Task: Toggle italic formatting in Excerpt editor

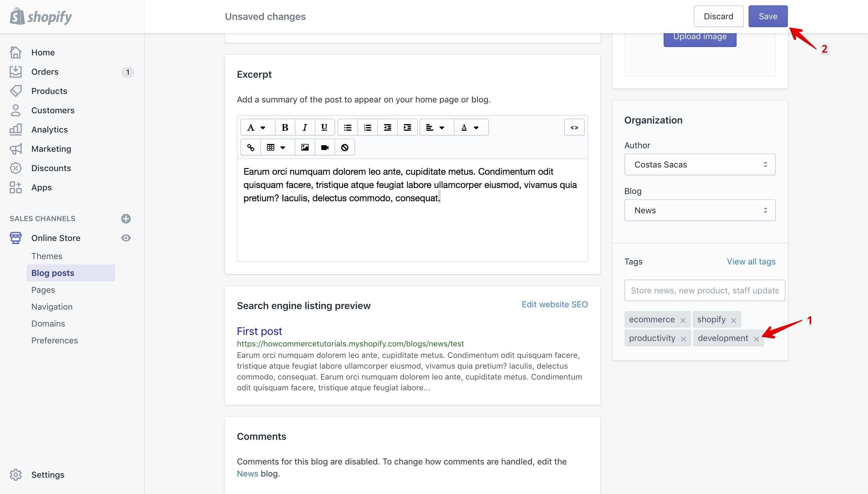Action: [x=305, y=127]
